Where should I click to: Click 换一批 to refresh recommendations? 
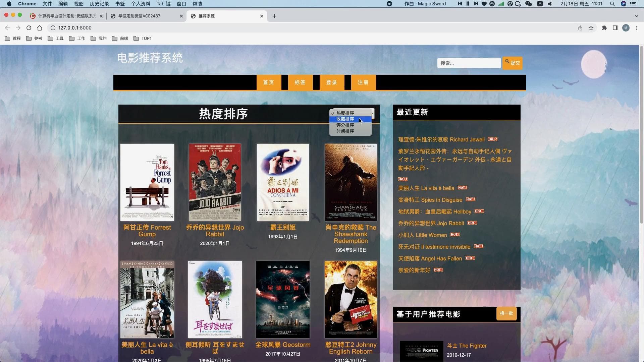pyautogui.click(x=506, y=313)
